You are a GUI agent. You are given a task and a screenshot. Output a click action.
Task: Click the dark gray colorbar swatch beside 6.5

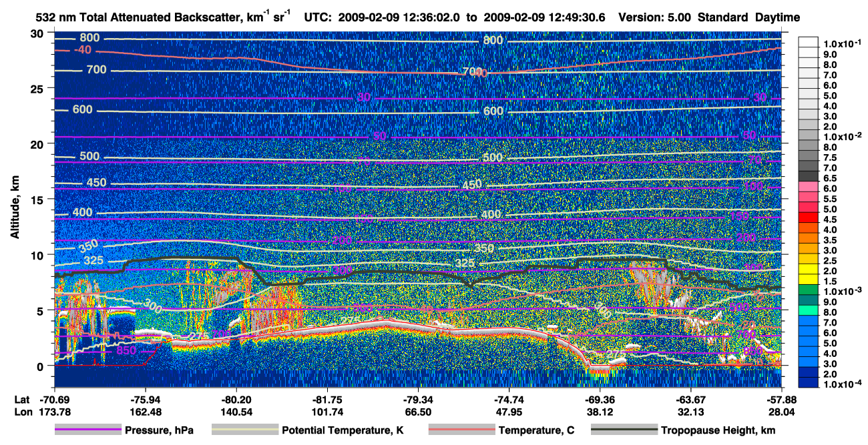[x=809, y=176]
